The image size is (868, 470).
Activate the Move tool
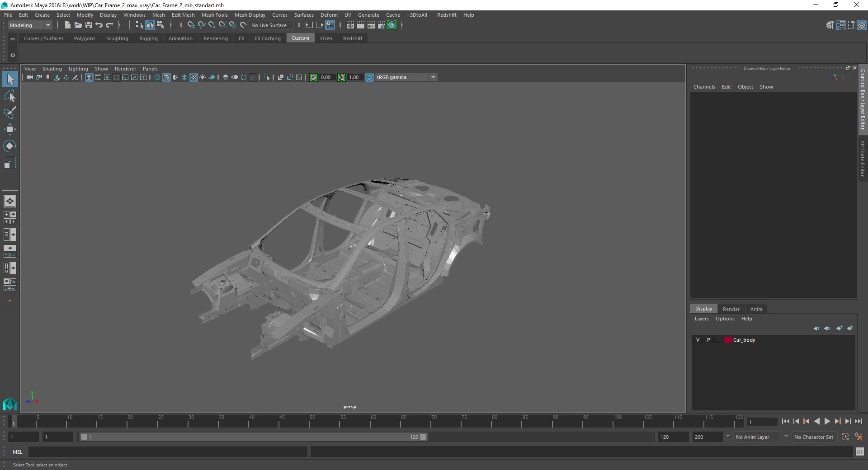[10, 129]
